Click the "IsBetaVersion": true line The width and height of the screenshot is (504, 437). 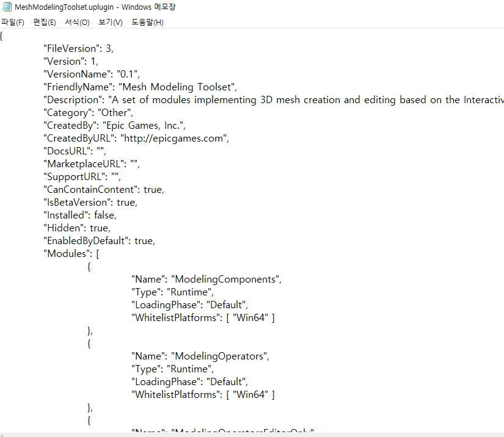90,203
